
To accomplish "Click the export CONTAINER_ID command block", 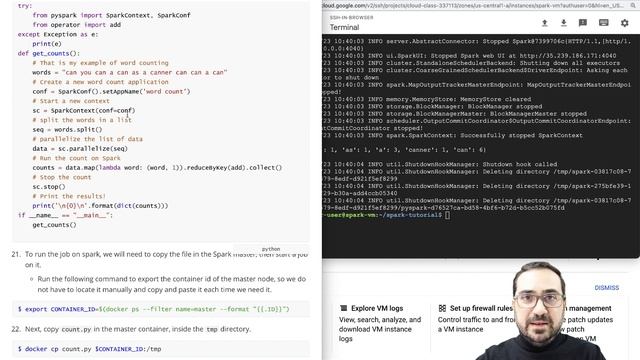I will click(161, 309).
